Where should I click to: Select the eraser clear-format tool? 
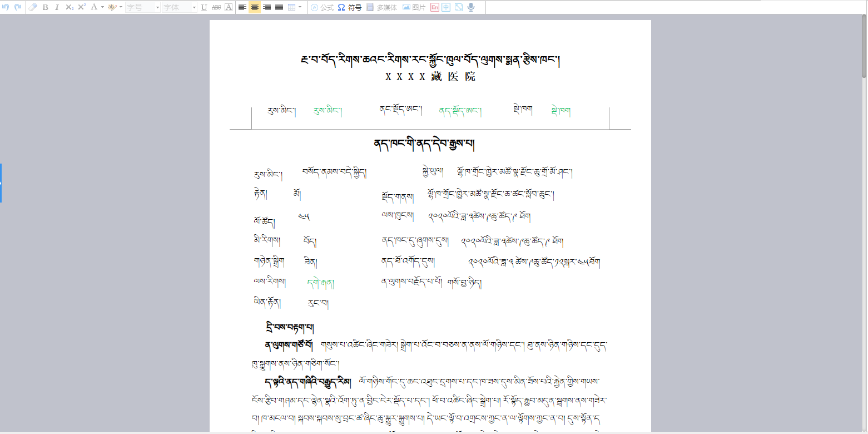(33, 7)
